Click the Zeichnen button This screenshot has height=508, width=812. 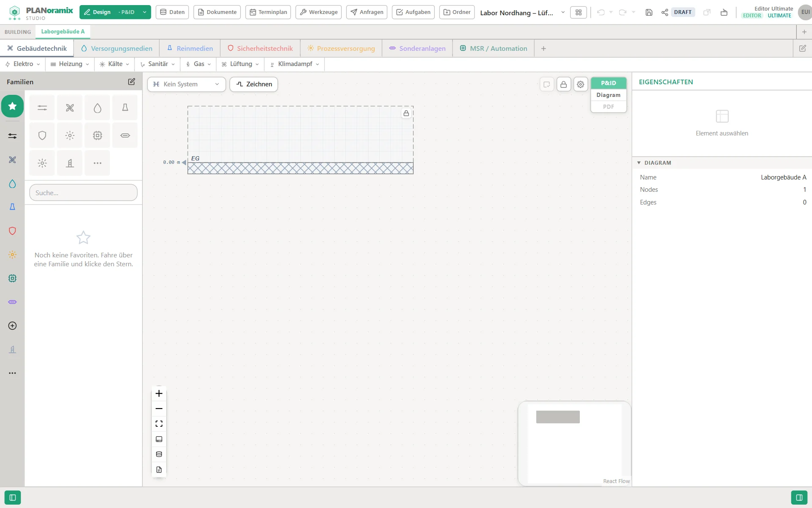pyautogui.click(x=254, y=84)
